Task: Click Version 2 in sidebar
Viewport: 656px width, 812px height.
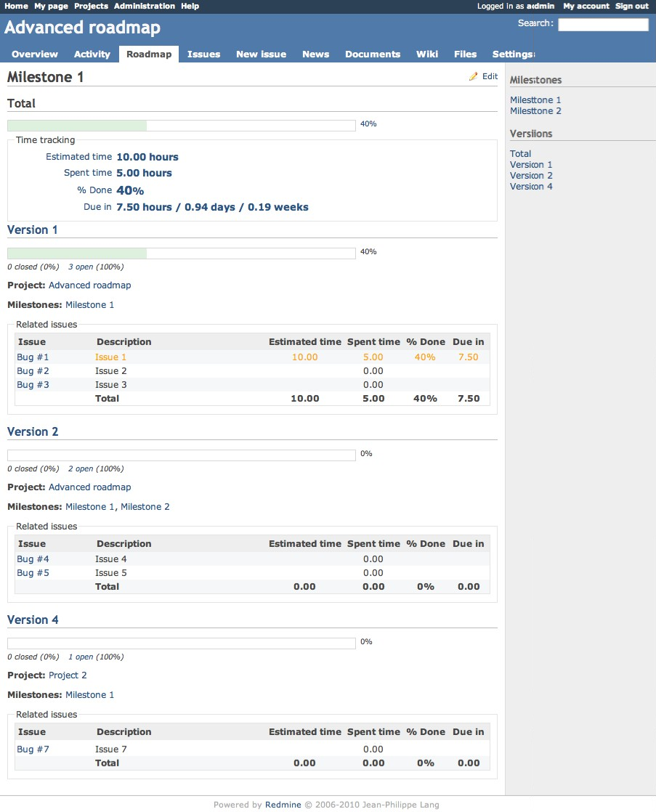Action: coord(531,176)
